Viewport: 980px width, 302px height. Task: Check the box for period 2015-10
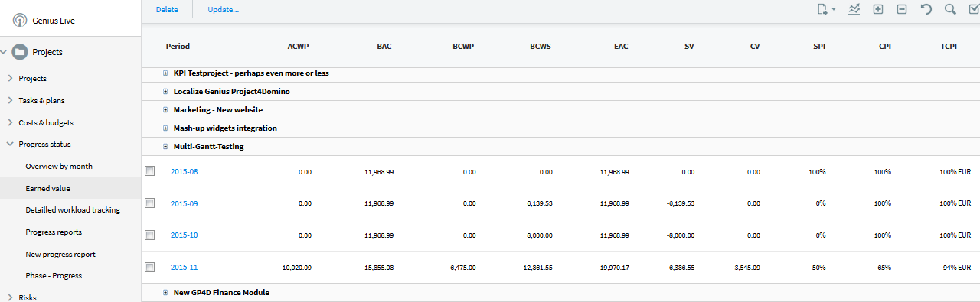150,235
